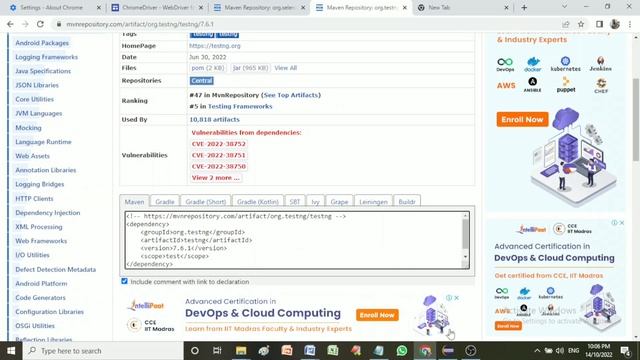Open the notification center icon
Screen dimensions: 640x360
pyautogui.click(x=625, y=351)
